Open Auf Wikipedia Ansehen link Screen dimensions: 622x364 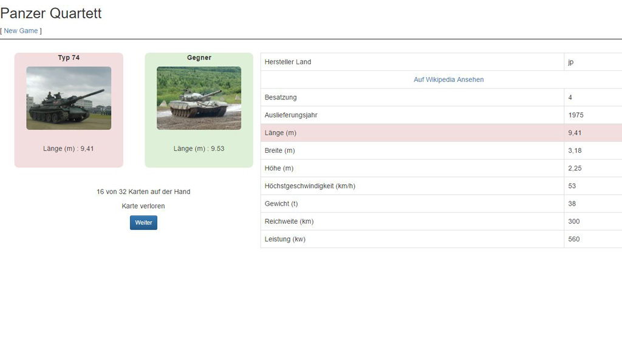pos(449,79)
